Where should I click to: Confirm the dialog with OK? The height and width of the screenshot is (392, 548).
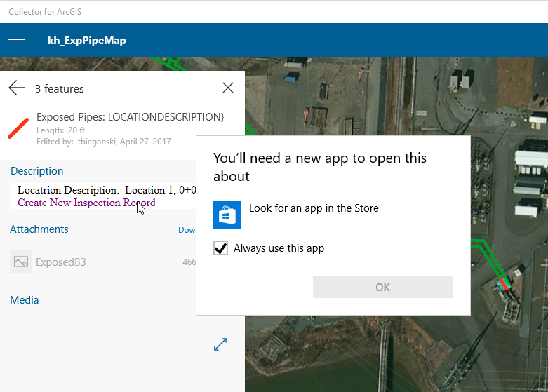point(382,287)
